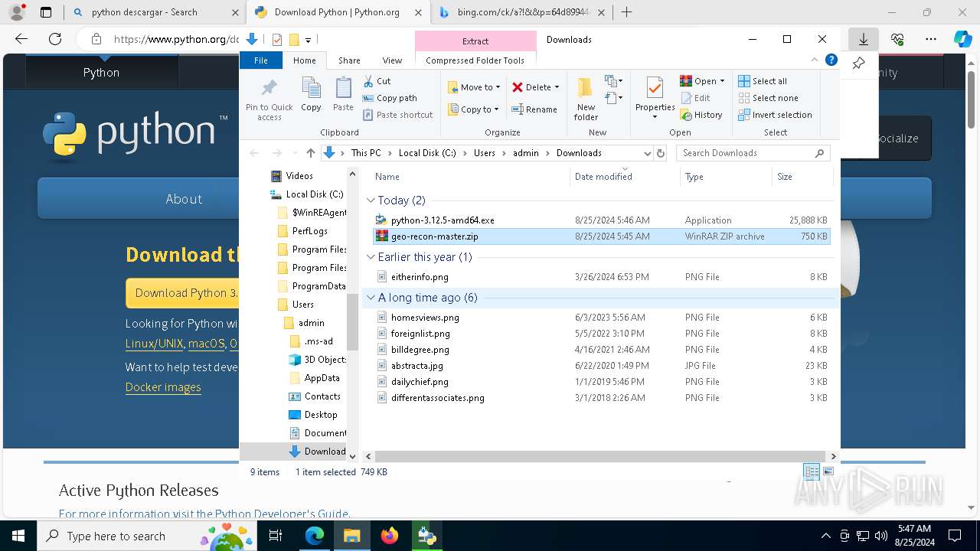Open Customize Quick Access Toolbar dropdown
Viewport: 980px width, 551px height.
tap(308, 40)
